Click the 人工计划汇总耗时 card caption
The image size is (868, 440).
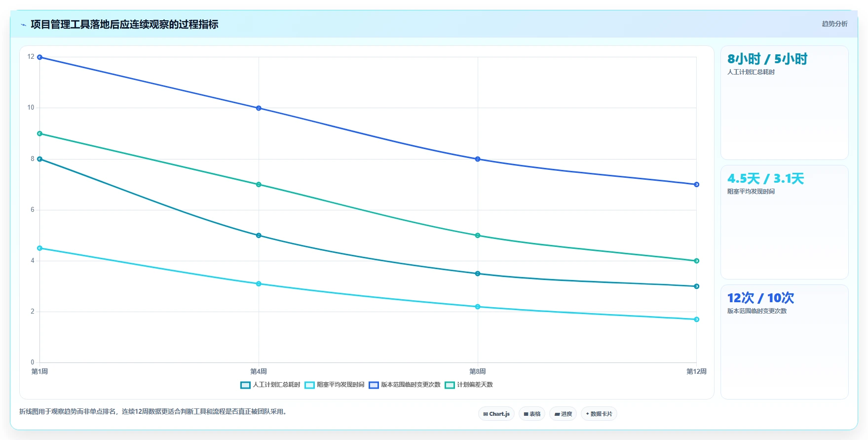(x=751, y=72)
